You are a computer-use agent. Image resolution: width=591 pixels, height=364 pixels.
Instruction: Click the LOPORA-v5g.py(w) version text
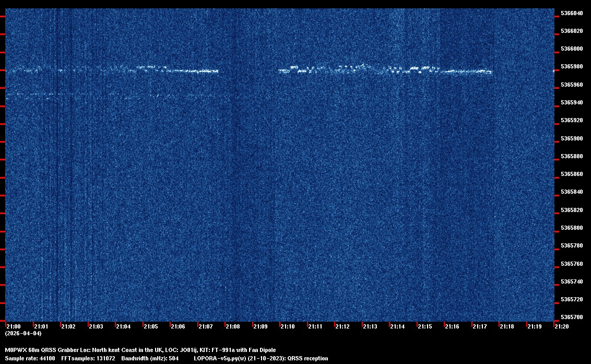261,358
